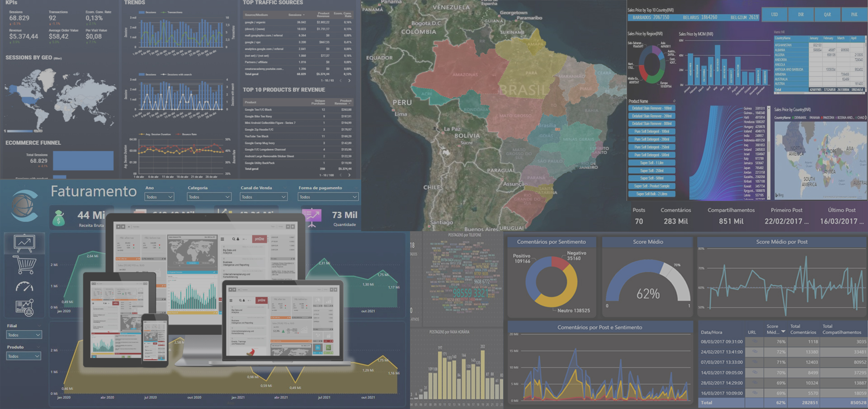Viewport: 868px width, 409px height.
Task: Select Detafast Stain Remover - 800ml slicer
Action: click(x=651, y=124)
